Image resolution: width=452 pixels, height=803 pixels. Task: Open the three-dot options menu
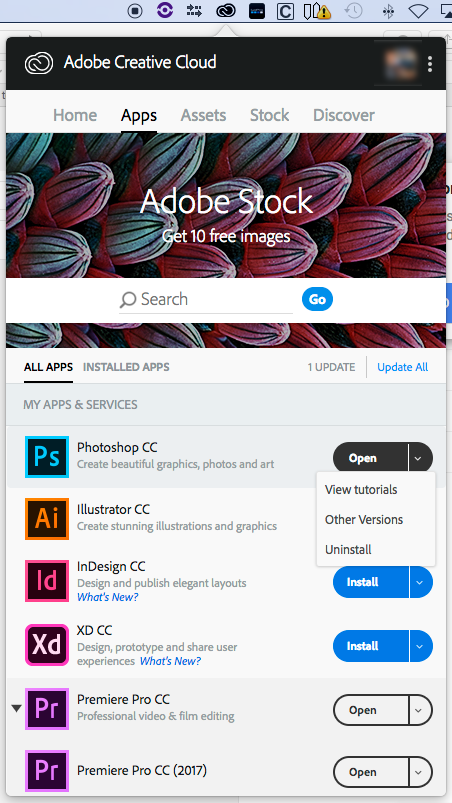[430, 64]
